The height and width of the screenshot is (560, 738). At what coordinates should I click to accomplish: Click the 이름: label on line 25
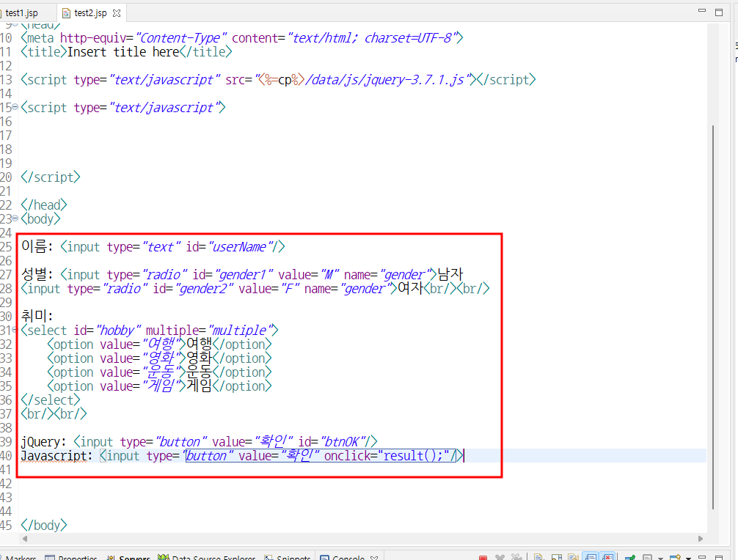37,246
